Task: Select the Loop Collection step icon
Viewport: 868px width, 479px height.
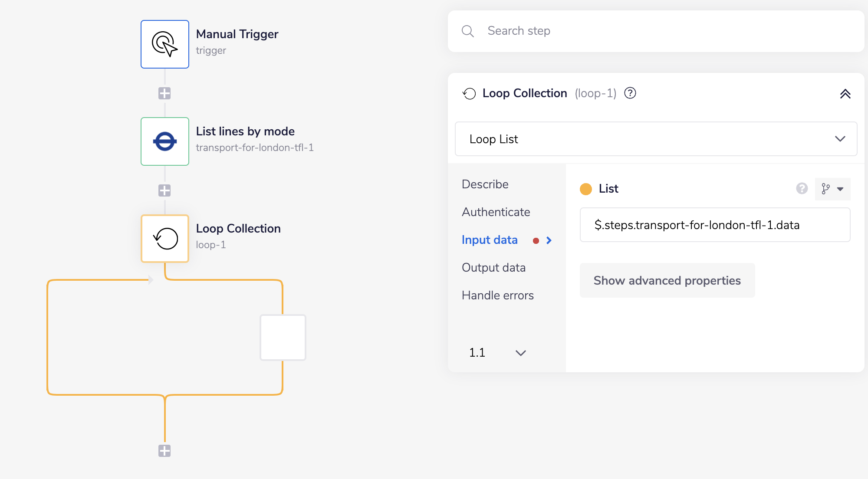Action: pyautogui.click(x=165, y=239)
